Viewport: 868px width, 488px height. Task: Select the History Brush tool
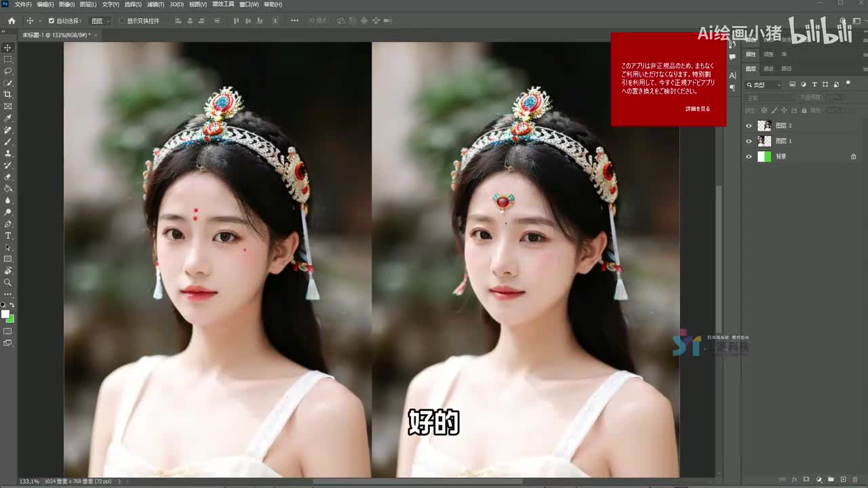pyautogui.click(x=8, y=165)
